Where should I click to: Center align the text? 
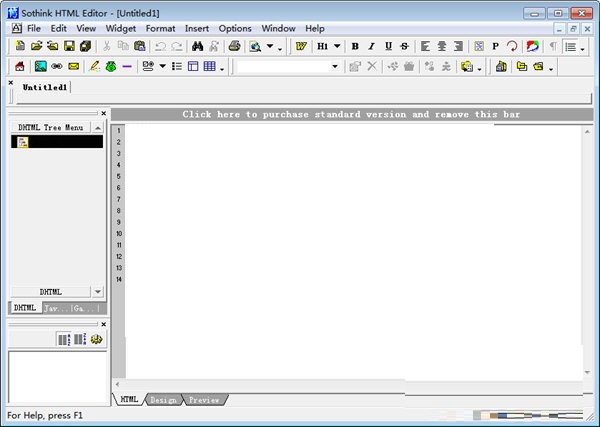[442, 46]
